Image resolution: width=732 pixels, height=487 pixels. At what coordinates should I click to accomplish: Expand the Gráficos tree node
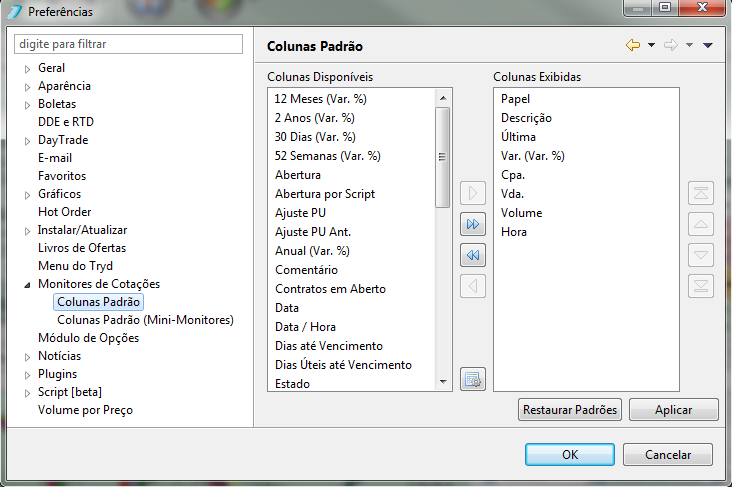pos(28,195)
